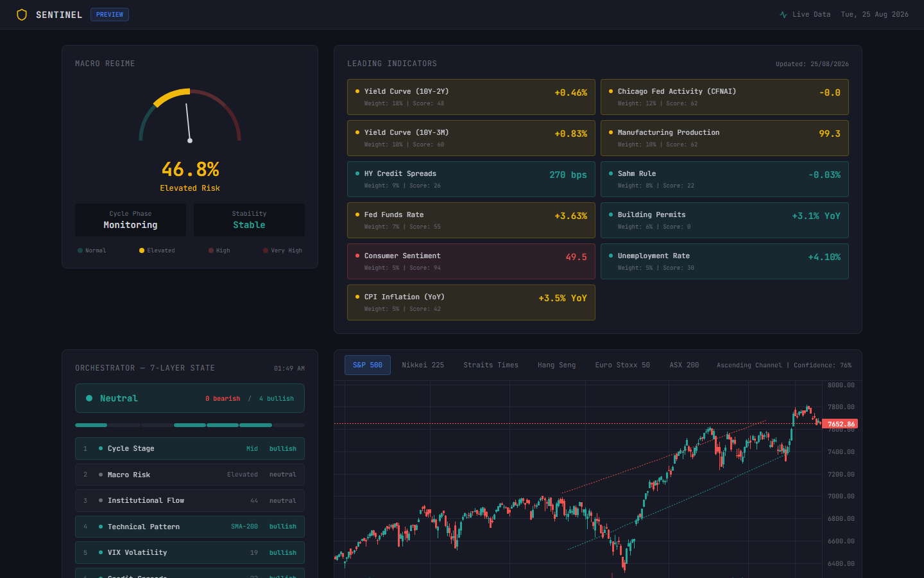Click the Live Data pulse icon

click(x=783, y=15)
